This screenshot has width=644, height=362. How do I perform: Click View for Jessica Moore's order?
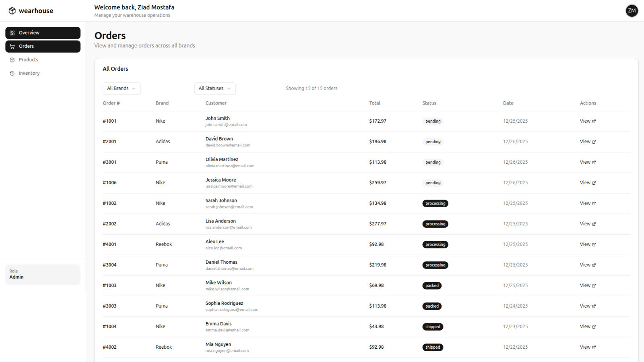pos(585,183)
